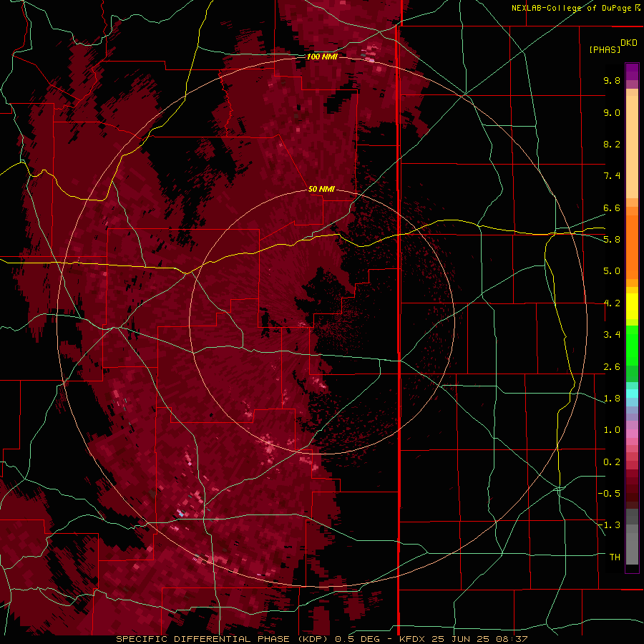Pick the bright green segment of the color bar
The image size is (644, 644).
tap(632, 346)
